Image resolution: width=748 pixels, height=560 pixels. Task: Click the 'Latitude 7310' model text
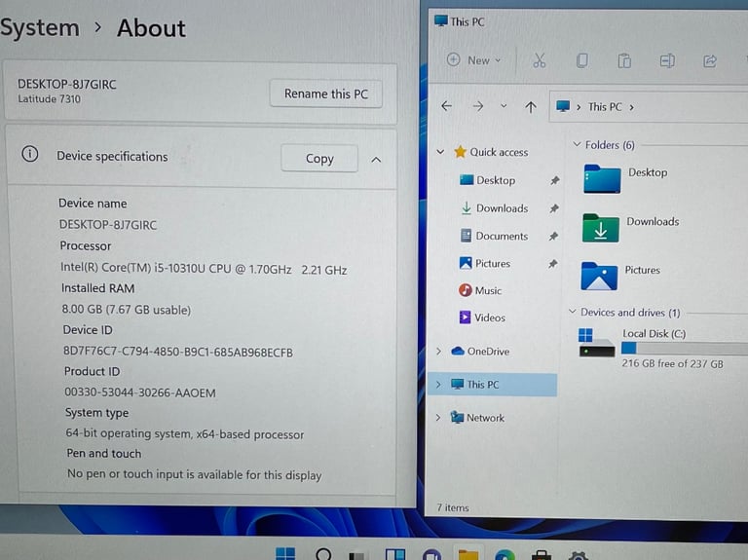[49, 99]
